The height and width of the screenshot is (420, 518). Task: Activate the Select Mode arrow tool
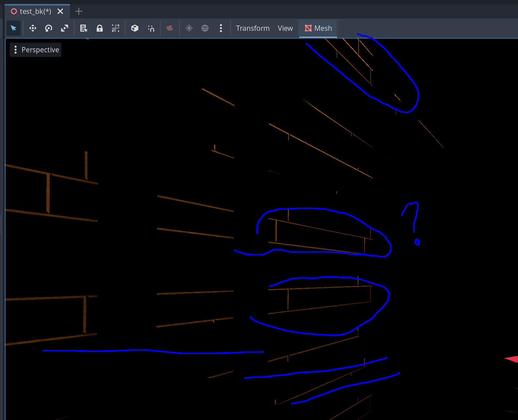click(x=14, y=28)
